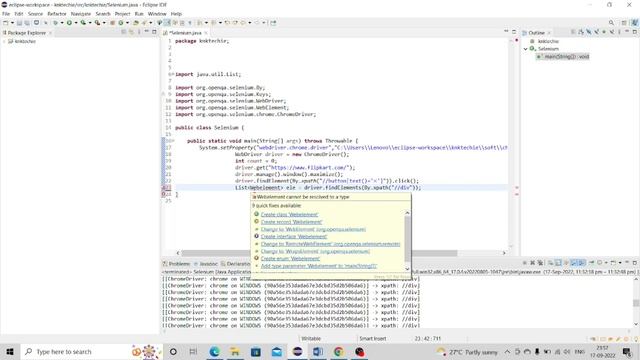The width and height of the screenshot is (640, 360).
Task: Expand the kmktechie project in Package Explorer
Action: coord(4,41)
